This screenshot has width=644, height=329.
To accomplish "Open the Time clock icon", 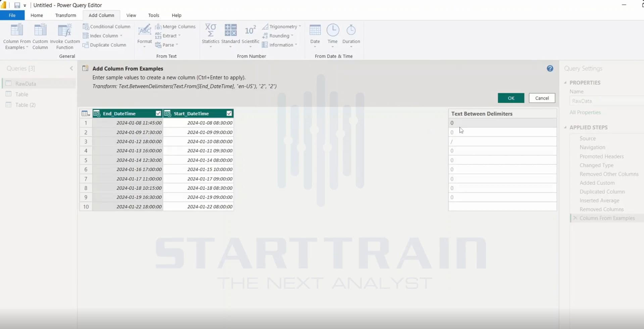I will click(333, 30).
